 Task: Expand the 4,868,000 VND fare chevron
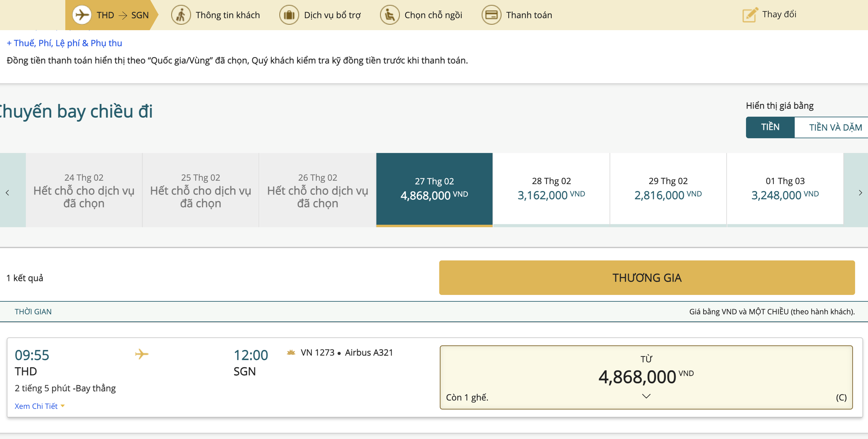click(646, 396)
